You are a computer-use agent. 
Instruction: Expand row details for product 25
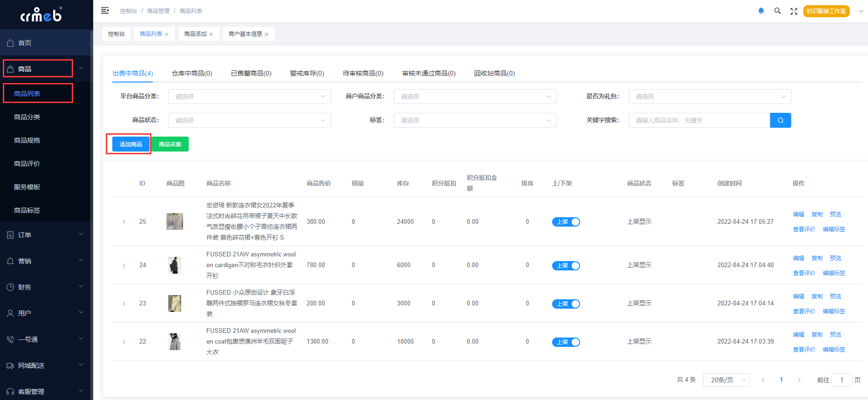click(x=124, y=221)
